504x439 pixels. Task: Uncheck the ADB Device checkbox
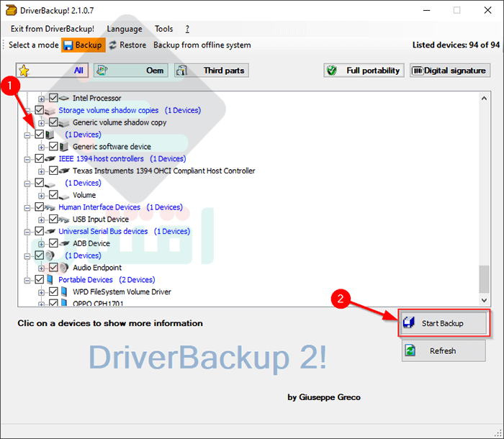pyautogui.click(x=53, y=243)
